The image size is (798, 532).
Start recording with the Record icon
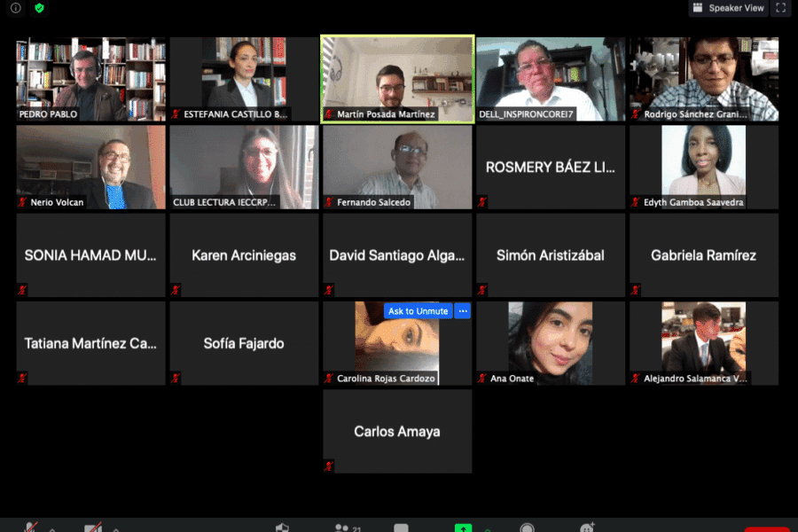pos(527,528)
